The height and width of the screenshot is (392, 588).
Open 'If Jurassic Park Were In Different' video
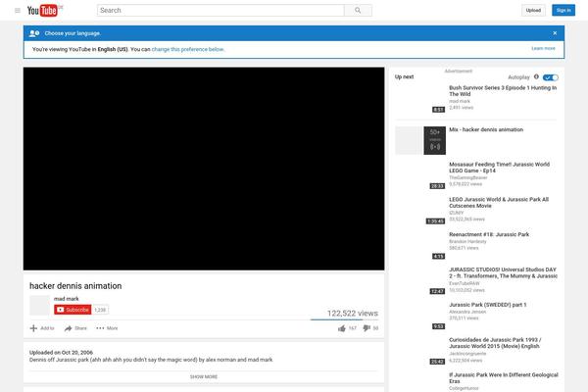click(504, 377)
